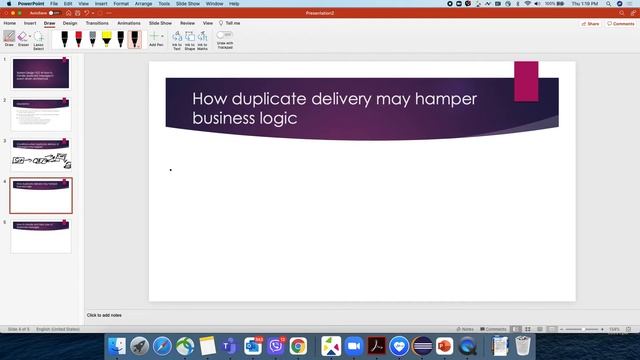The height and width of the screenshot is (360, 640).
Task: Pick the highlighted selected black pen
Action: 135,39
